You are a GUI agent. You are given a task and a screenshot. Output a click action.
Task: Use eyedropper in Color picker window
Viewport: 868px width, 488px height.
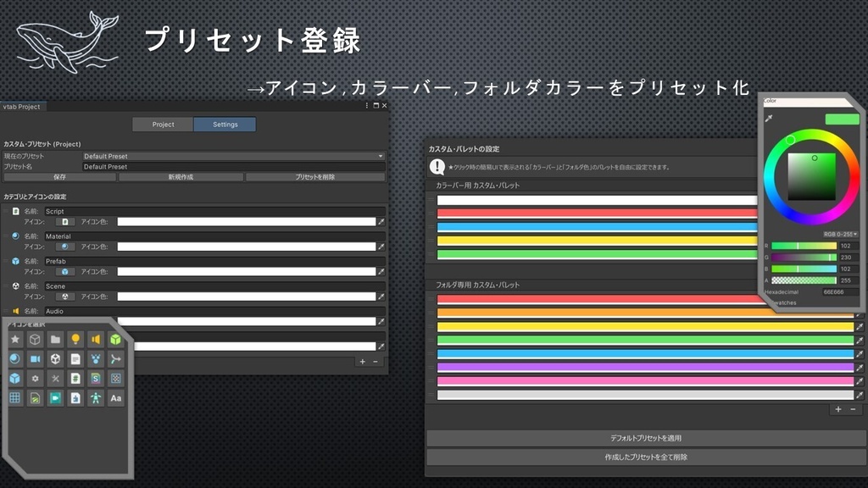769,119
